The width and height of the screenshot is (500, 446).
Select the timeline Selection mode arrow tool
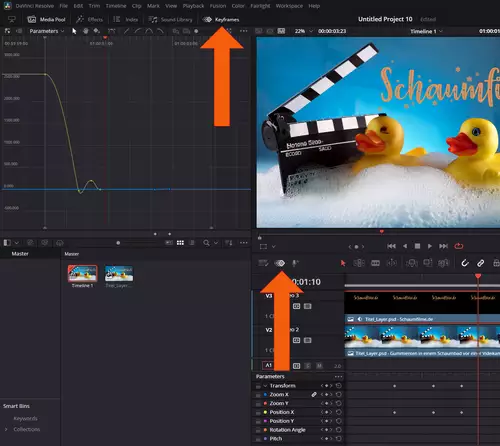(x=342, y=263)
